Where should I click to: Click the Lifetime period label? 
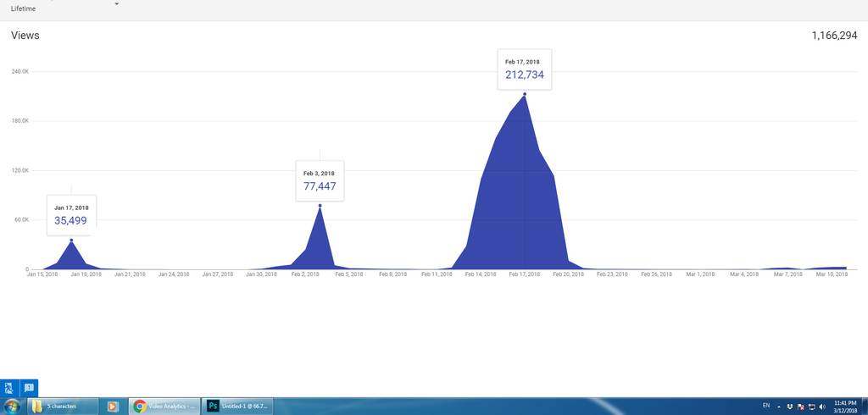(23, 8)
